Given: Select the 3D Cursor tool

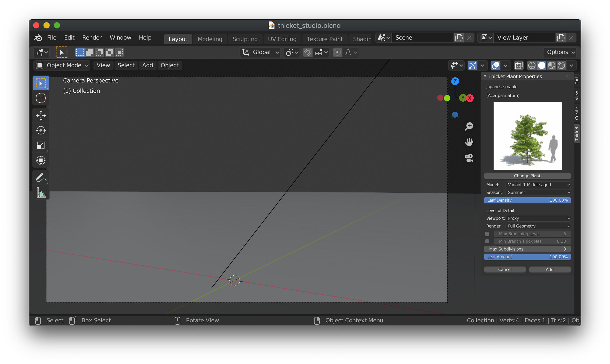Looking at the screenshot, I should click(x=41, y=98).
